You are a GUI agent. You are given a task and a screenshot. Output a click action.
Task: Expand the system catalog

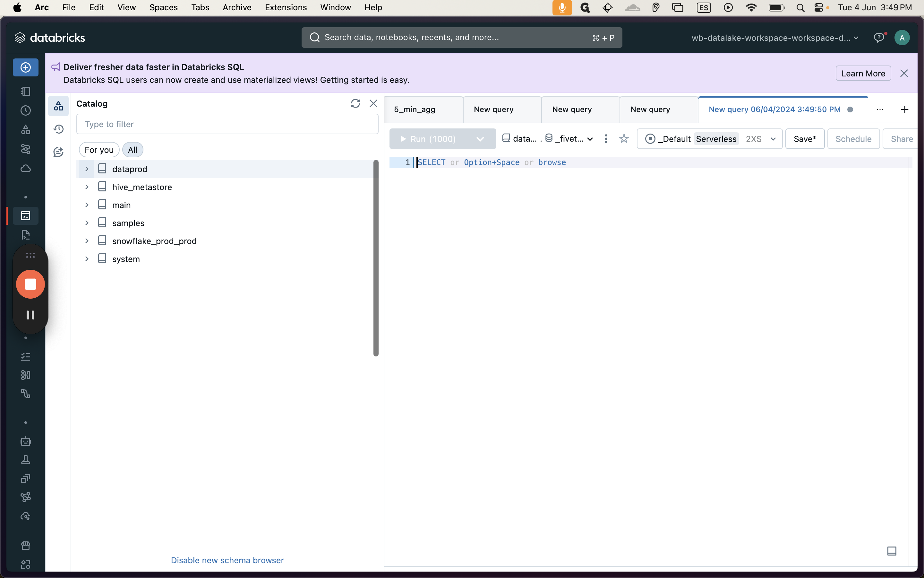87,259
